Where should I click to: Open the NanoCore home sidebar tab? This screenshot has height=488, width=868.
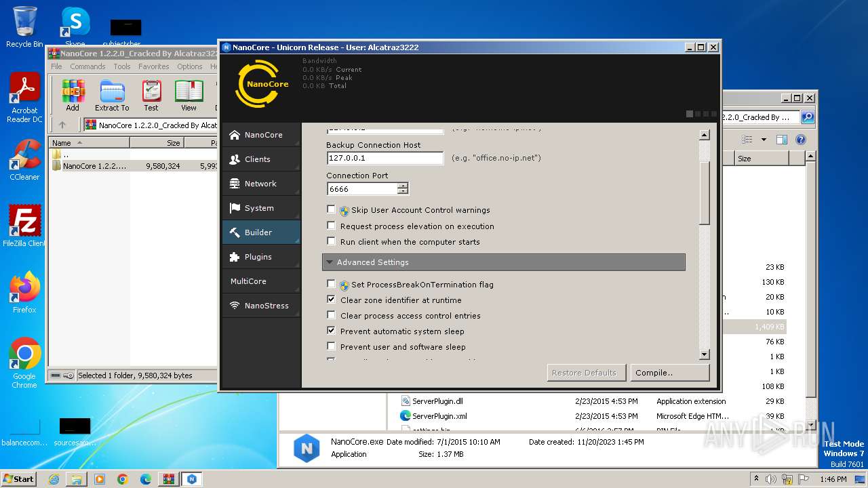[261, 135]
